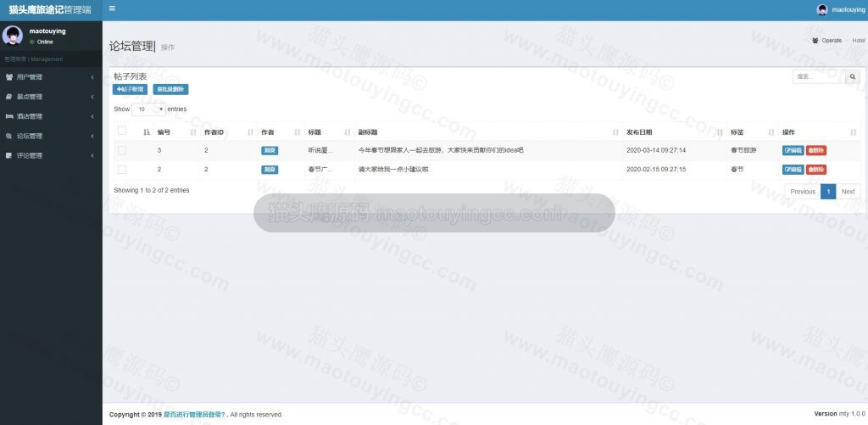Open the 评论管理 menu item
The width and height of the screenshot is (868, 425).
[51, 156]
